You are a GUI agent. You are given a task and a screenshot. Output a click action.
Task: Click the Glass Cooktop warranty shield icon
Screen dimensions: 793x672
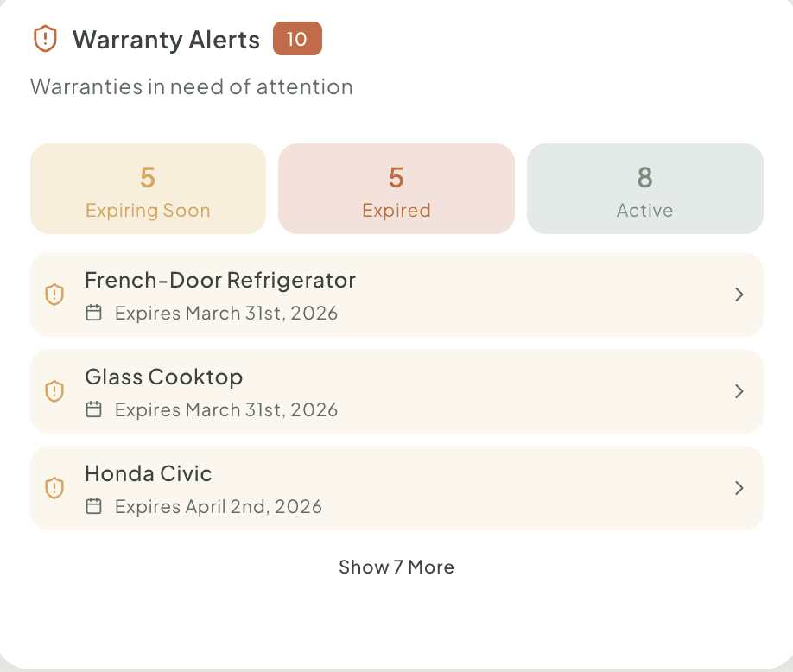pos(54,391)
